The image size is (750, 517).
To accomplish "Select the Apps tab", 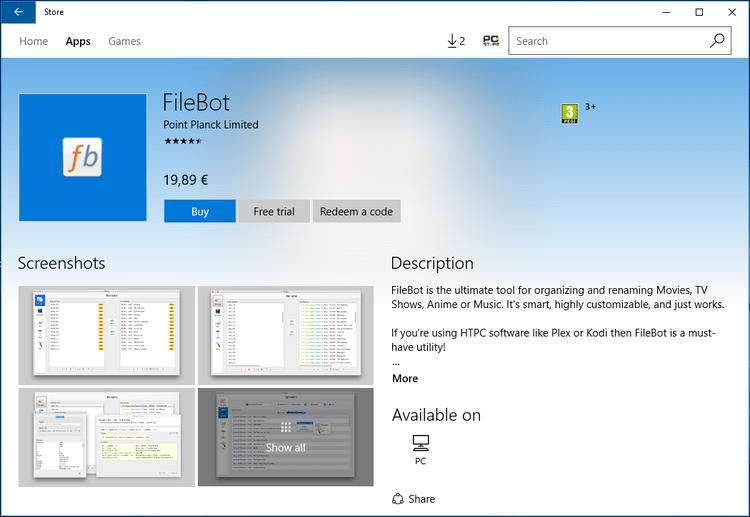I will tap(78, 41).
